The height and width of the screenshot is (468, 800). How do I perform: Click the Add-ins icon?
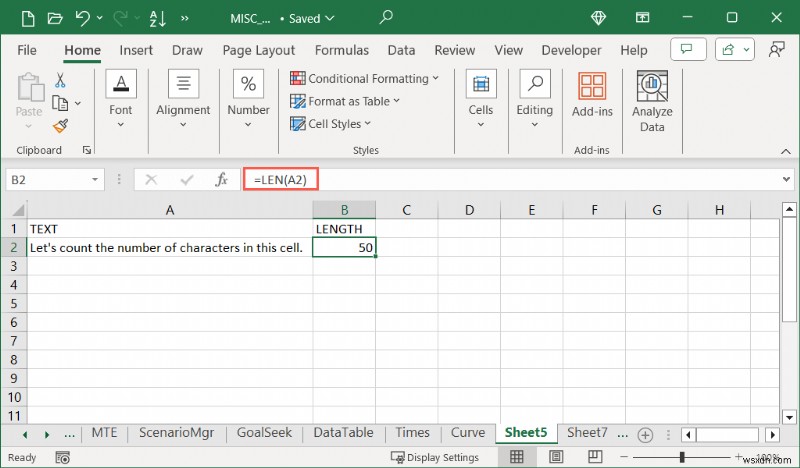coord(592,86)
